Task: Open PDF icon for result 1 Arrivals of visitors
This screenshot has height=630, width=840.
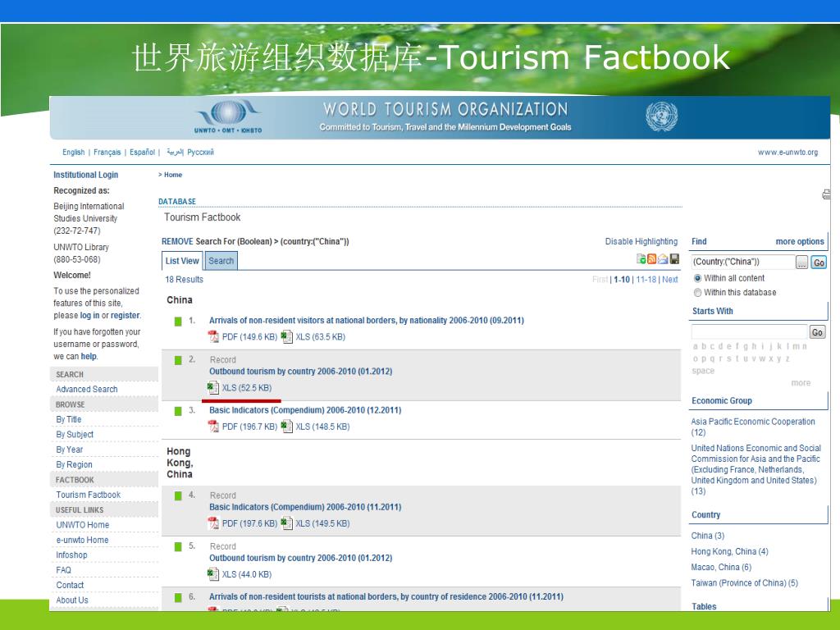Action: [x=213, y=336]
